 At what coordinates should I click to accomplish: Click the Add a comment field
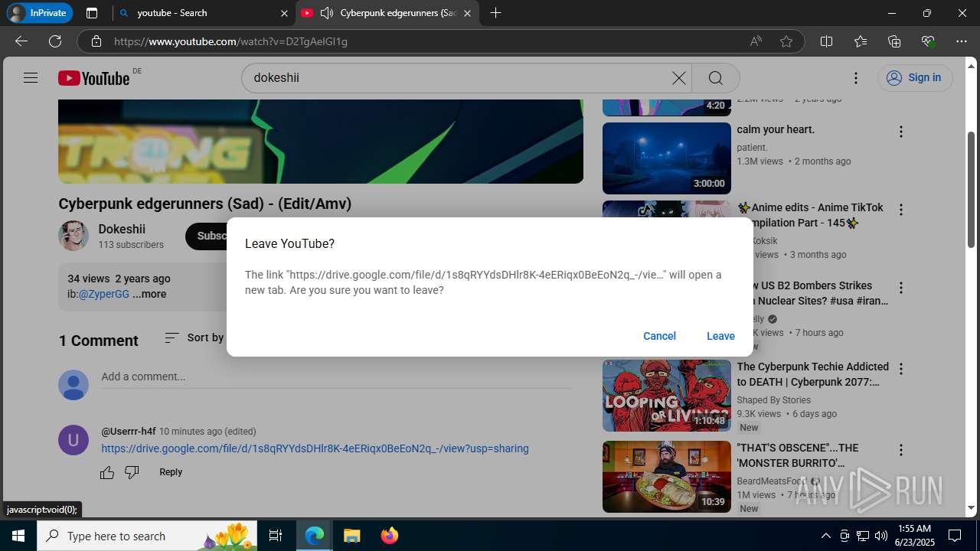pyautogui.click(x=336, y=377)
